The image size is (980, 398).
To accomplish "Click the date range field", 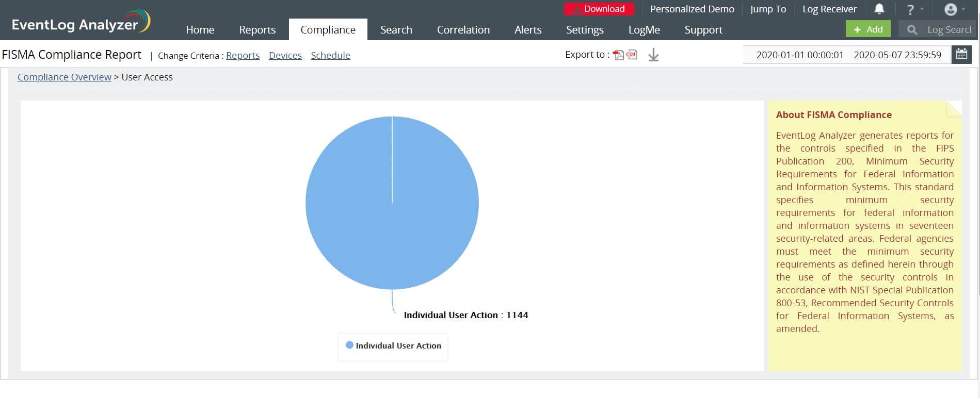I will (848, 55).
